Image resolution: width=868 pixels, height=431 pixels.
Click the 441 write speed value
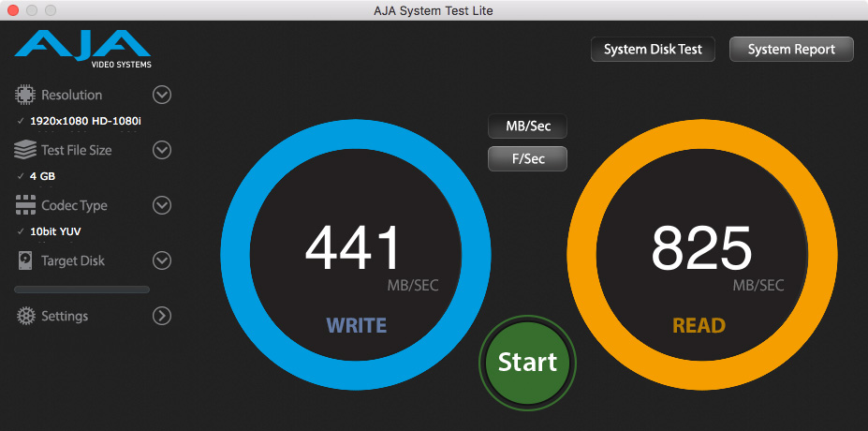click(x=353, y=247)
